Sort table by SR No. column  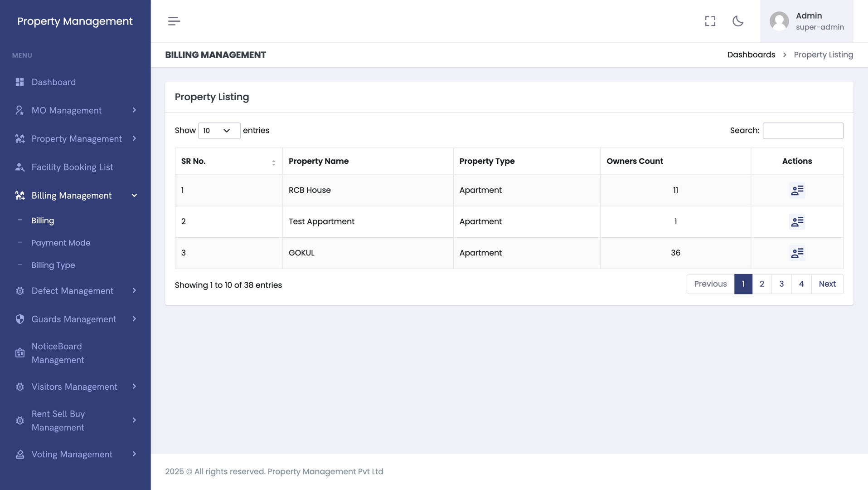point(273,162)
